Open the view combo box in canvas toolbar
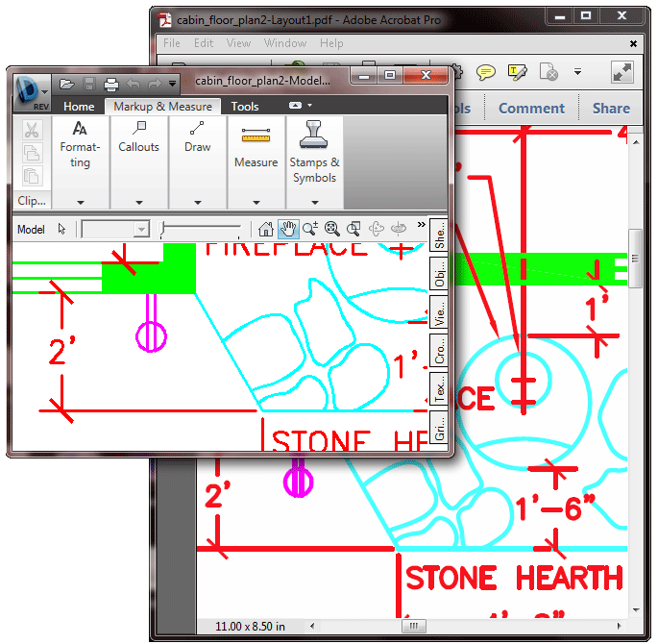 tap(115, 229)
